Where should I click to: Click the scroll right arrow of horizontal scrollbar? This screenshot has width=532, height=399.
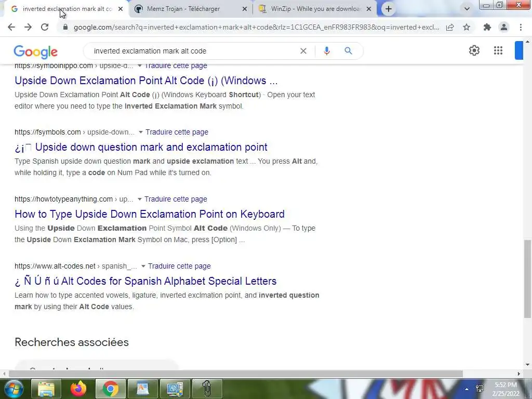[519, 374]
